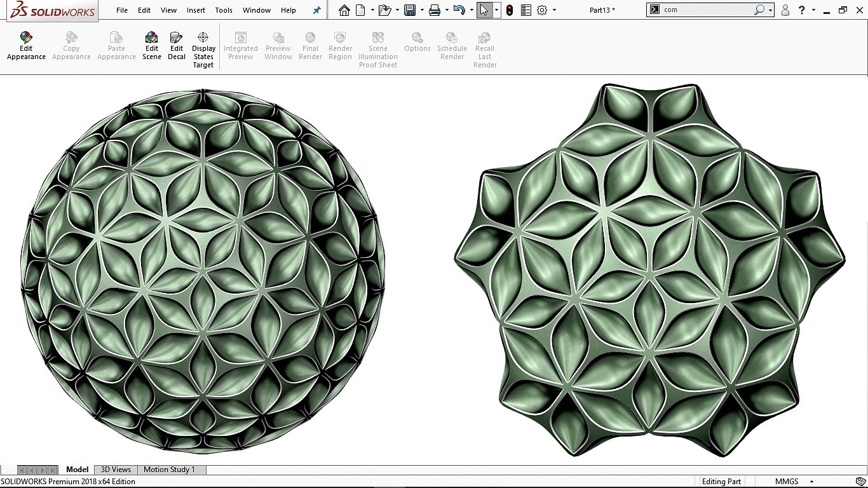
Task: Open the Options gear icon
Action: point(542,10)
